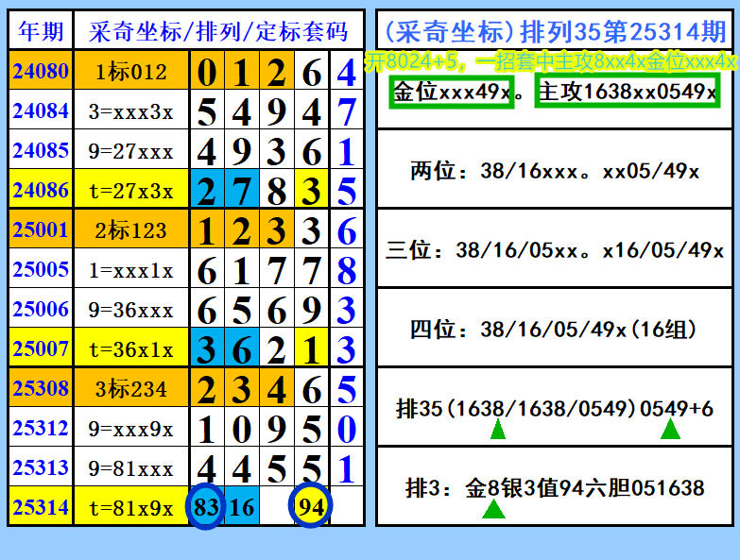Click the blue digit 4 in row 24080
The height and width of the screenshot is (560, 740).
347,72
